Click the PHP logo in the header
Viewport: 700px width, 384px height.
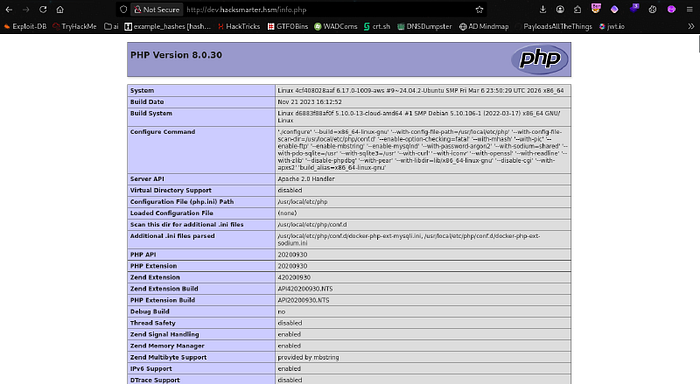[540, 59]
